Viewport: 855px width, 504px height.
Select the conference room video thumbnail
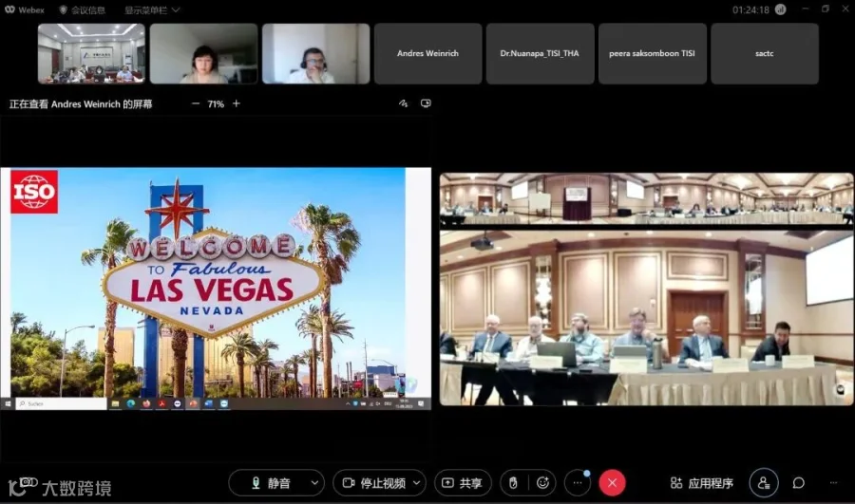point(91,53)
